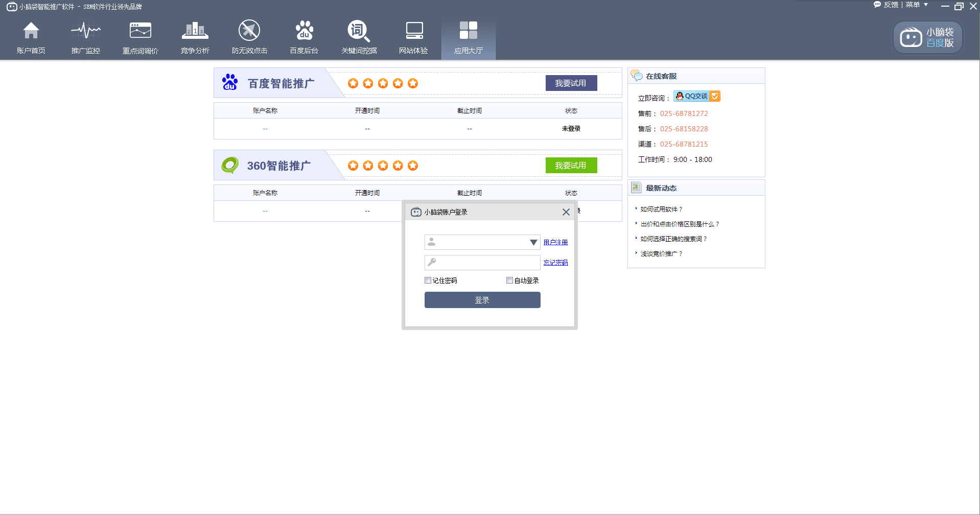980x515 pixels.
Task: Click the 360智能推广 heading
Action: tap(279, 166)
